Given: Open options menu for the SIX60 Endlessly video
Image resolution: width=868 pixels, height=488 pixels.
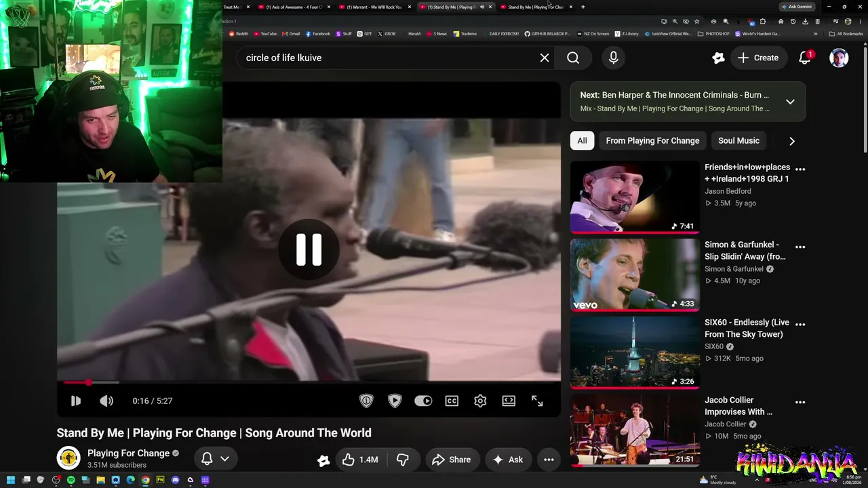Looking at the screenshot, I should 800,324.
